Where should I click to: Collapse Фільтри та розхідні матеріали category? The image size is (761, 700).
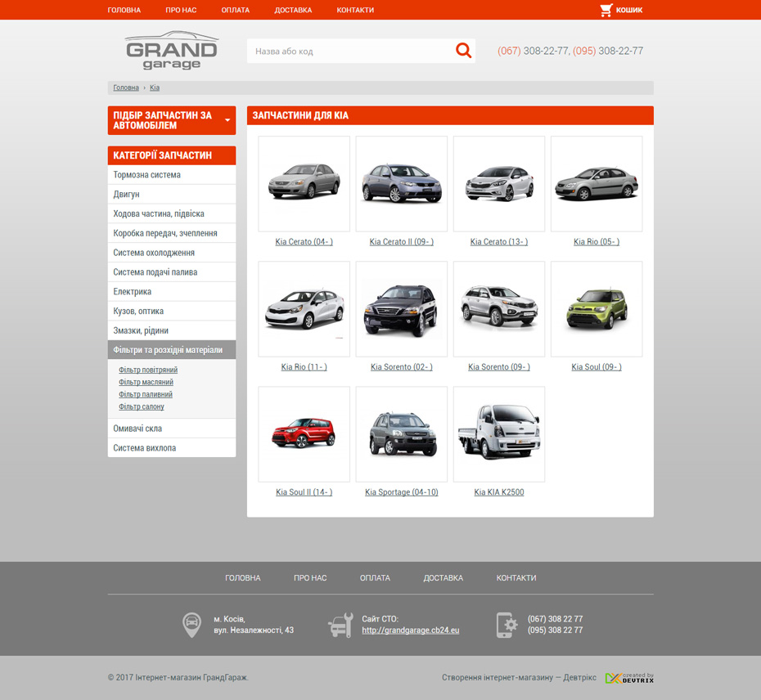click(x=172, y=350)
